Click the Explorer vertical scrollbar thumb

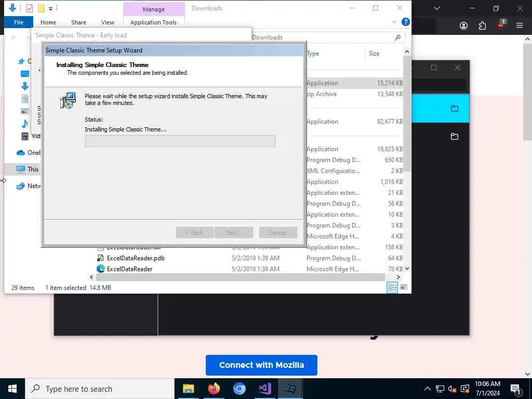[x=407, y=113]
